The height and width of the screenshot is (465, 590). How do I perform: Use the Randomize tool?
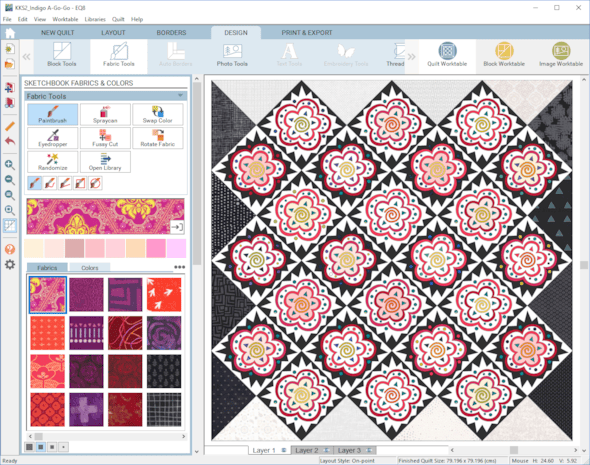[x=53, y=162]
